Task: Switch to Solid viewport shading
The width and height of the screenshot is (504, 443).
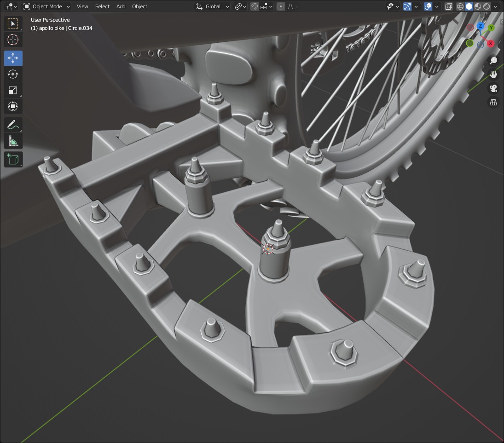Action: pyautogui.click(x=469, y=6)
